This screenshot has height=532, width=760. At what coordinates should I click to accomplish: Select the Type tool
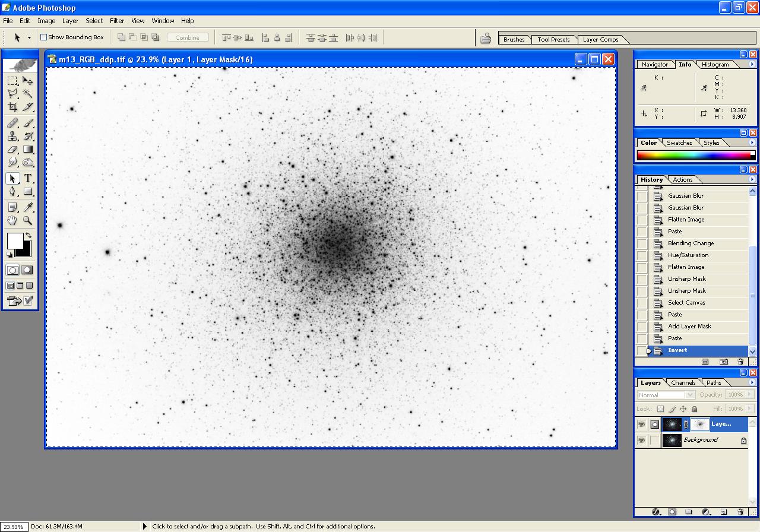[x=28, y=179]
